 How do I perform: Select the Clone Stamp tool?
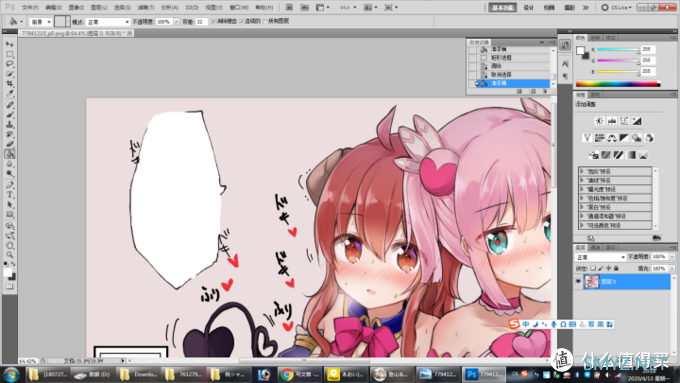point(10,124)
